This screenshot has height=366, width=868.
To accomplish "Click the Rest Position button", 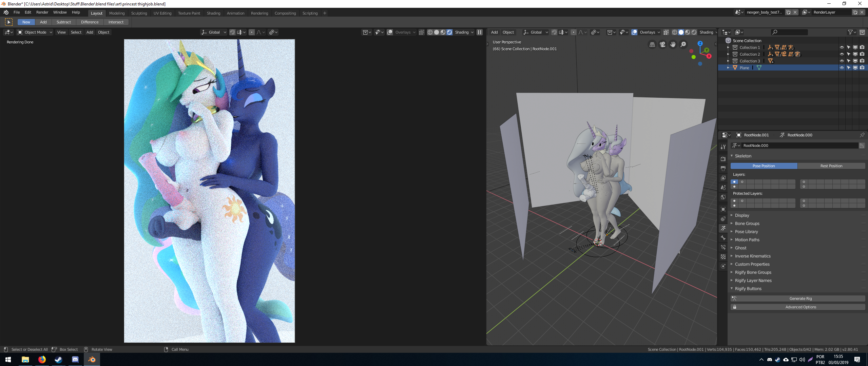I will pos(831,166).
